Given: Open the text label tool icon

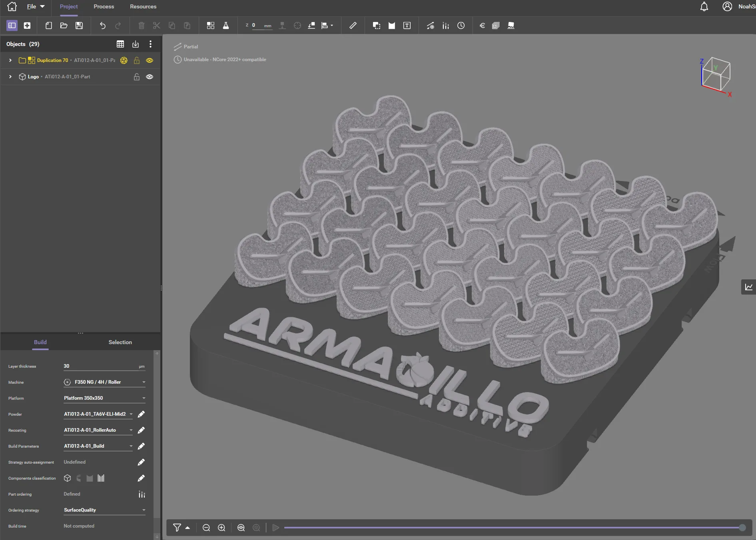Looking at the screenshot, I should pos(407,26).
